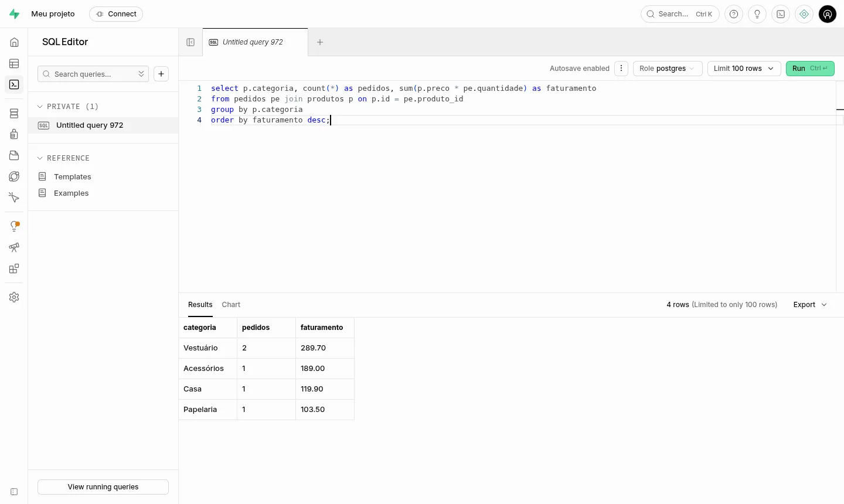Switch to the Chart tab
Screen dimensions: 844x504
click(x=231, y=305)
